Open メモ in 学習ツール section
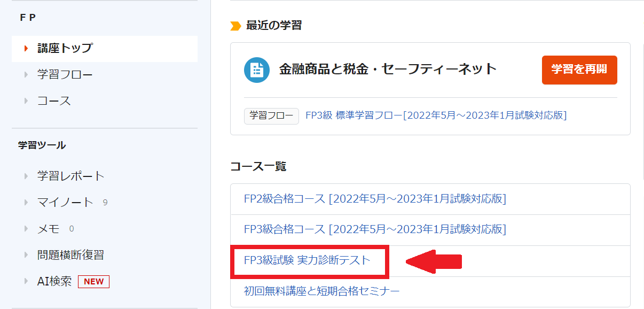This screenshot has height=309, width=644. pos(49,229)
